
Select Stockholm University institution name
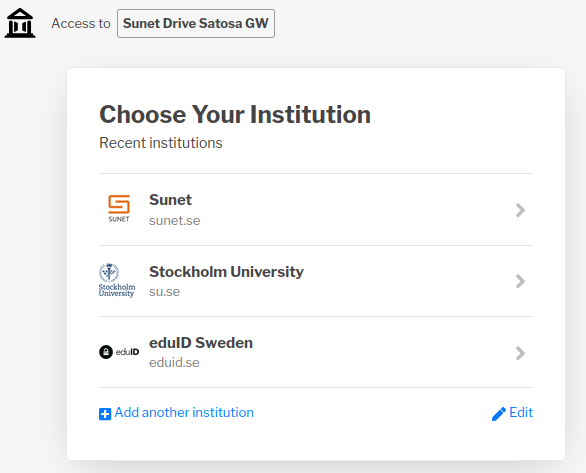pyautogui.click(x=226, y=272)
